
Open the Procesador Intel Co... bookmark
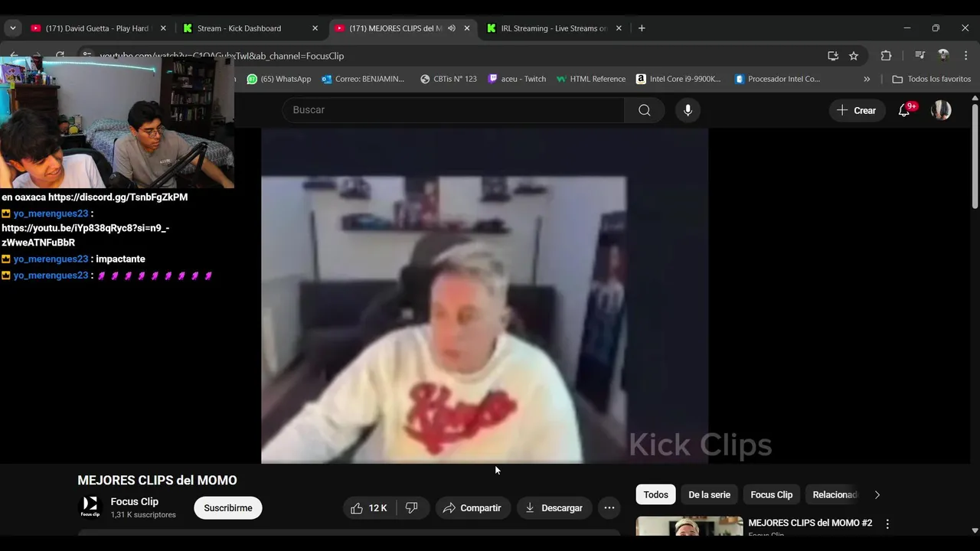tap(777, 79)
